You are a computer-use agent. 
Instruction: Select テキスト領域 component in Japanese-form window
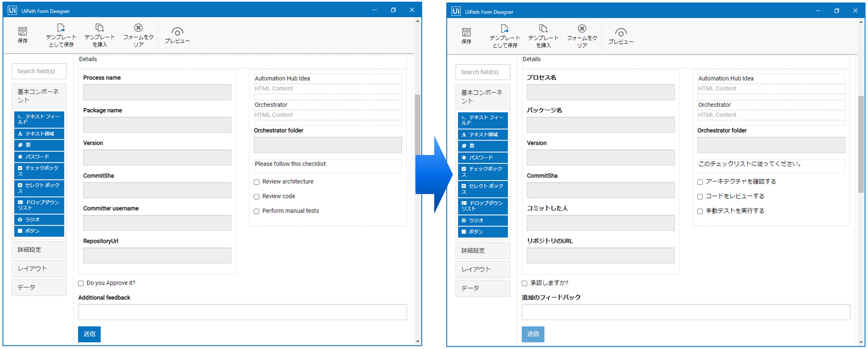483,135
